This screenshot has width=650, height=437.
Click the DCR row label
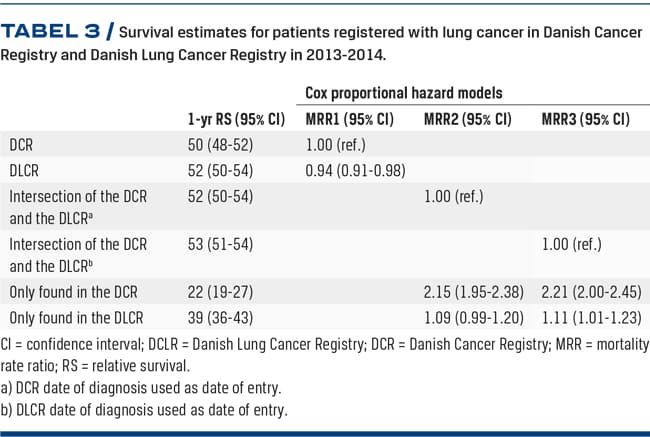pyautogui.click(x=23, y=145)
